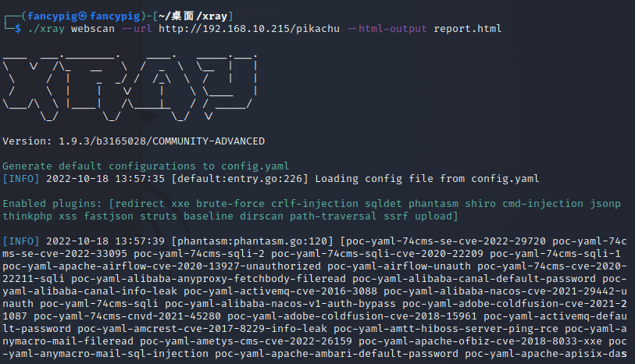This screenshot has width=635, height=364.
Task: Click the Version 1.9.3 line
Action: [x=134, y=141]
